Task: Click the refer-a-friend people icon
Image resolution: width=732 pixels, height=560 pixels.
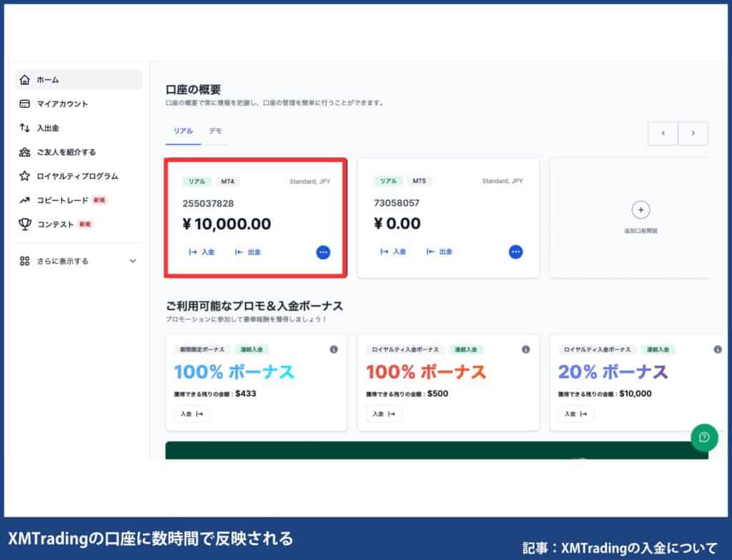Action: pyautogui.click(x=25, y=152)
